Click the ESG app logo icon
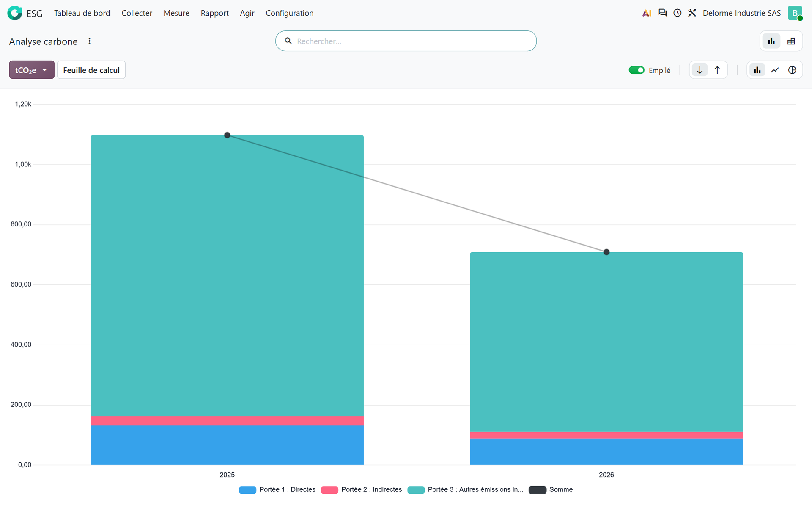This screenshot has height=508, width=812. tap(15, 13)
